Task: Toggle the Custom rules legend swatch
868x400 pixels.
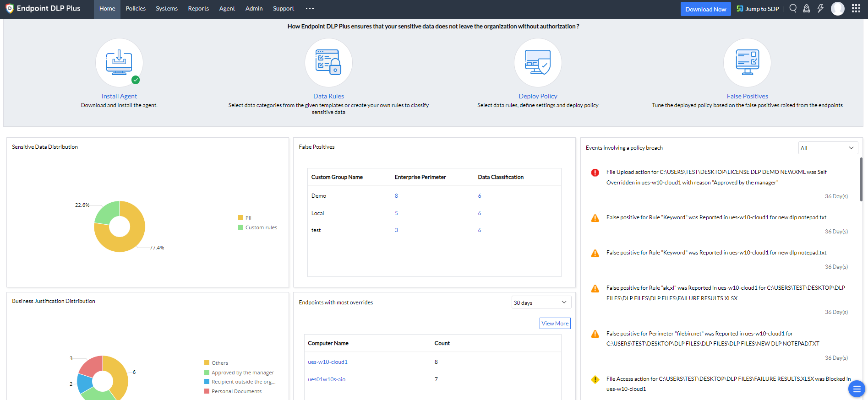Action: tap(240, 227)
